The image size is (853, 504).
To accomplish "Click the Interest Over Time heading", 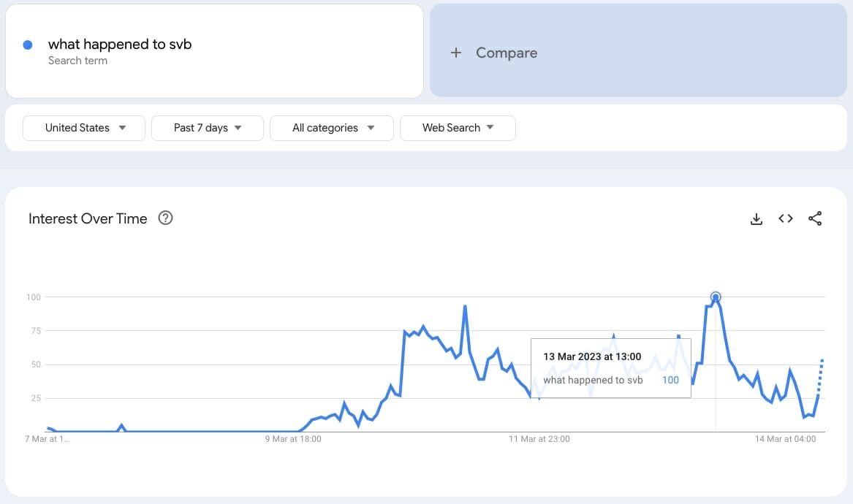I will point(88,218).
